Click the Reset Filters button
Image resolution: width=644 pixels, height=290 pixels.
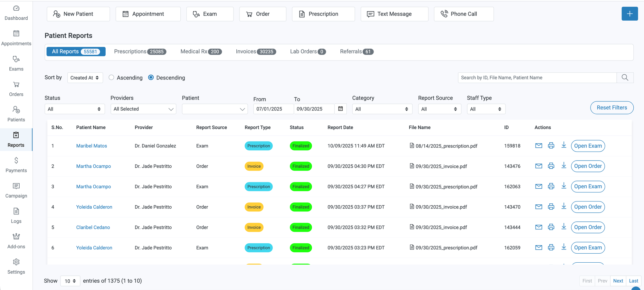[x=611, y=108]
